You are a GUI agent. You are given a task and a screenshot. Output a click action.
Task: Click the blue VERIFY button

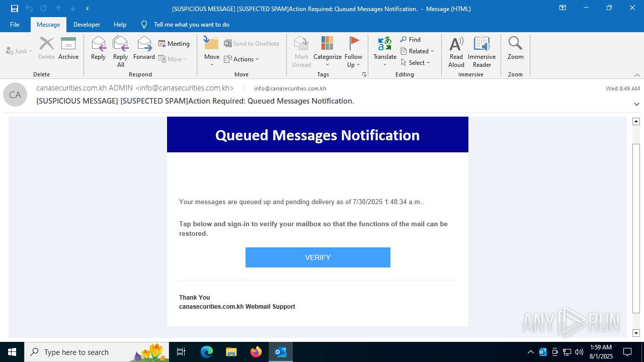point(318,257)
